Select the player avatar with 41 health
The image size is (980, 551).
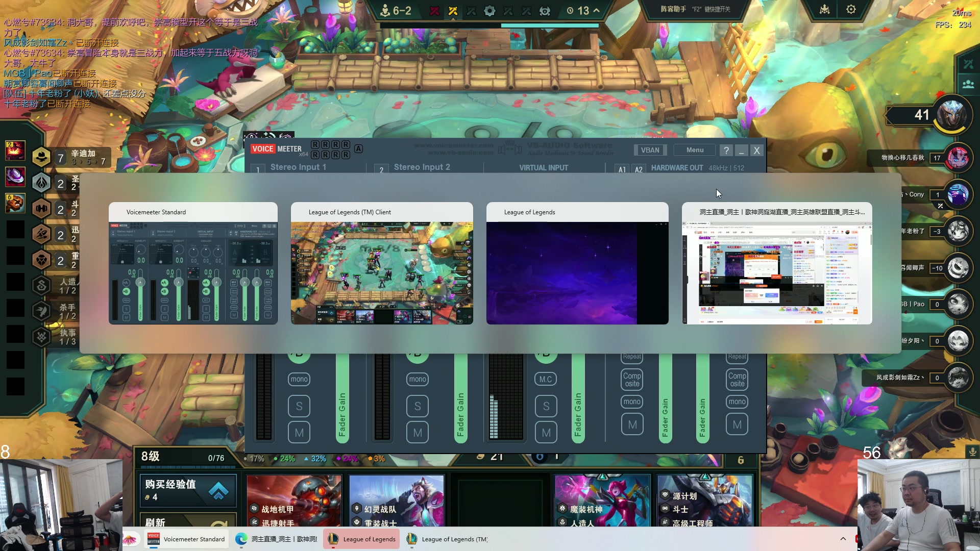click(x=952, y=114)
